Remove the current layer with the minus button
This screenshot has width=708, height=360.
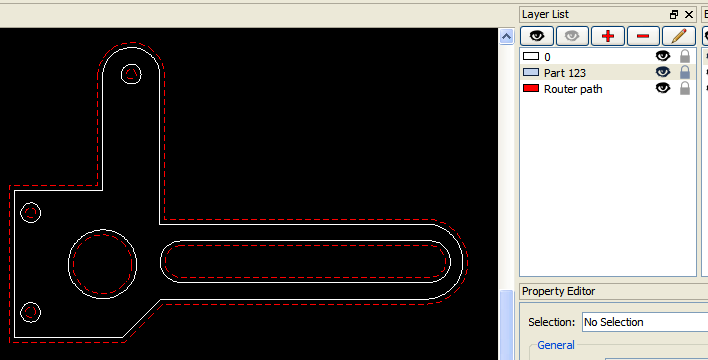click(x=643, y=36)
